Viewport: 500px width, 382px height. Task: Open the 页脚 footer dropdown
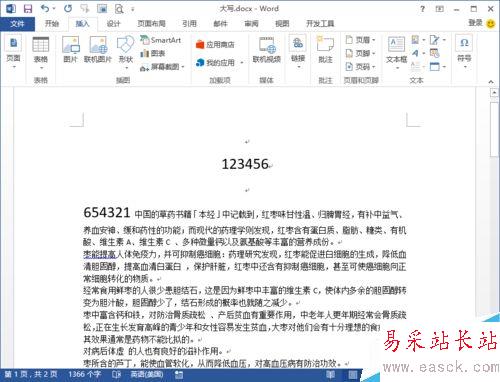(x=361, y=53)
